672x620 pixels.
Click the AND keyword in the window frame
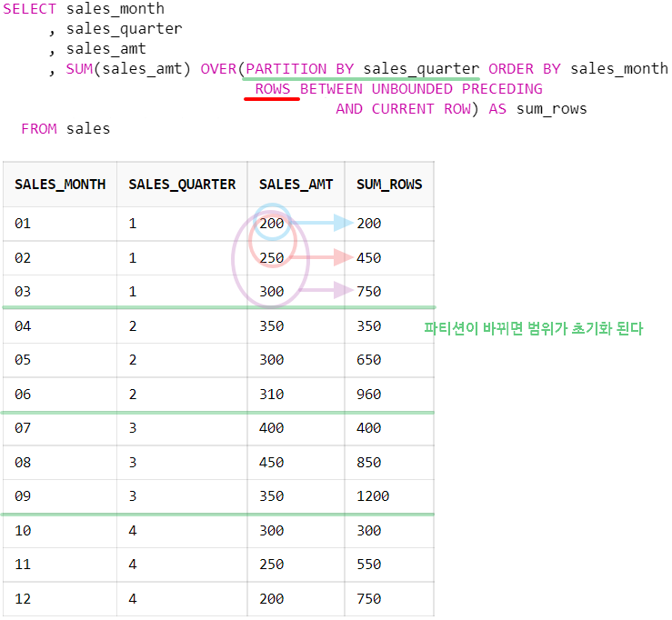click(x=349, y=109)
